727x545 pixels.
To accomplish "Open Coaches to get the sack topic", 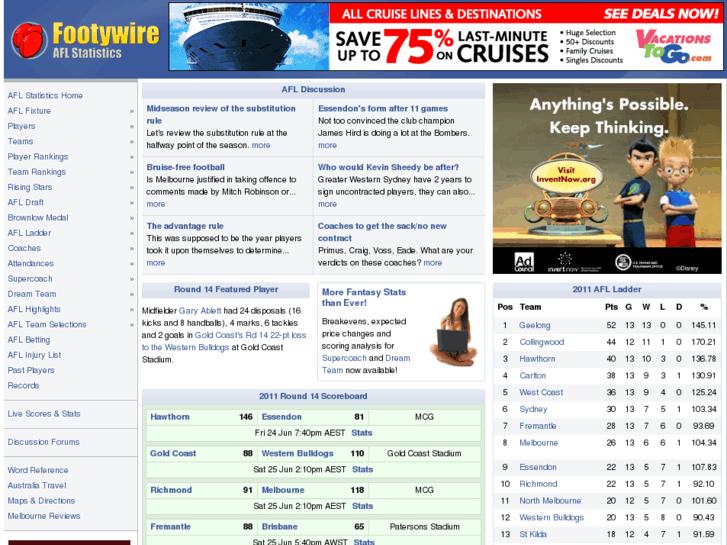I will pos(382,232).
